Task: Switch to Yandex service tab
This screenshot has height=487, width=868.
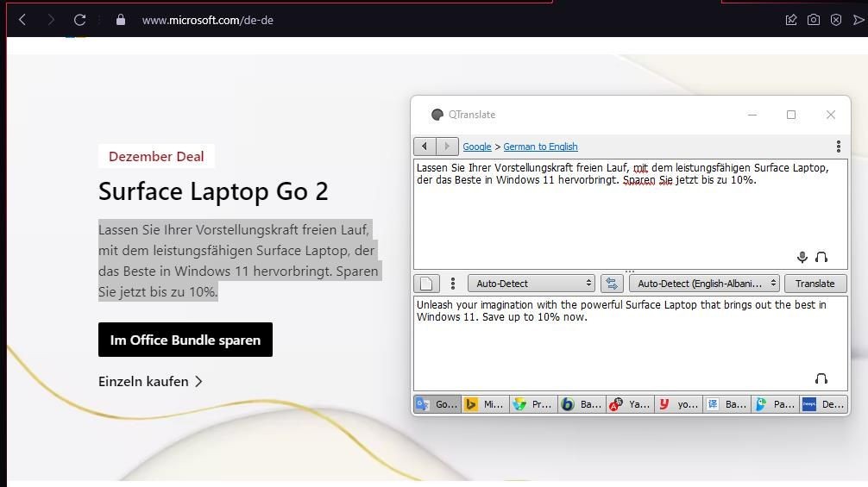Action: point(630,404)
